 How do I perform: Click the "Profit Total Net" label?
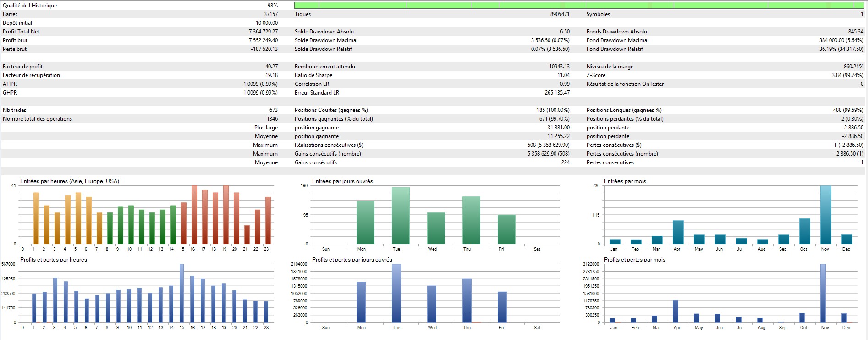[x=21, y=32]
